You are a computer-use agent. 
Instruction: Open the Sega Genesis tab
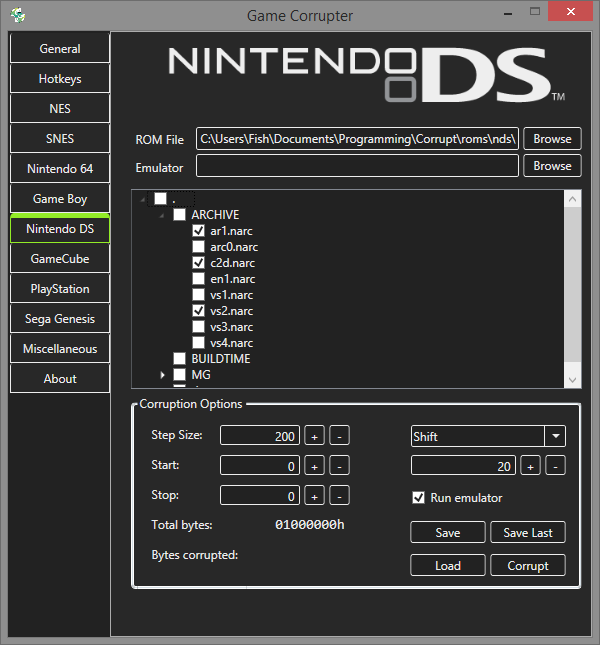pos(60,319)
